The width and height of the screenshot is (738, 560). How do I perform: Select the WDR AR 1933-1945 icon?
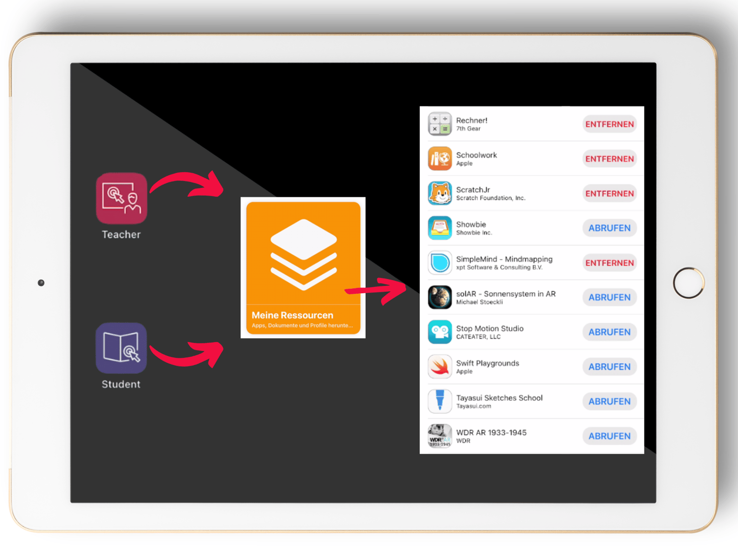coord(439,436)
